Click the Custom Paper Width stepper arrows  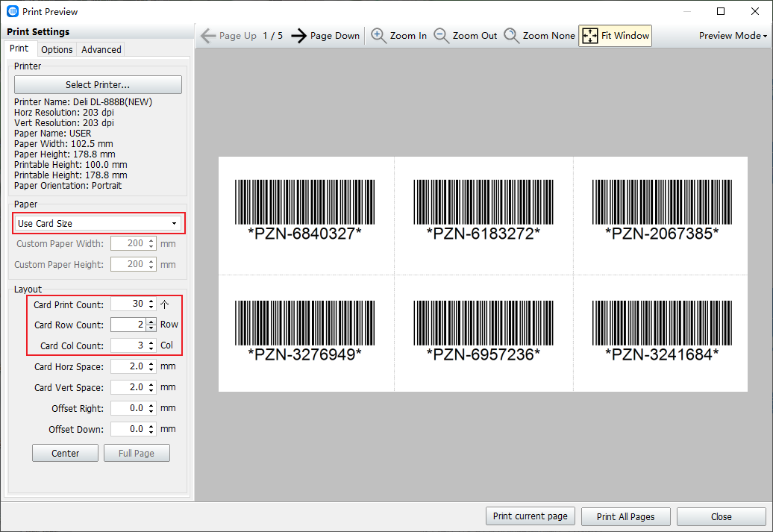[x=151, y=243]
